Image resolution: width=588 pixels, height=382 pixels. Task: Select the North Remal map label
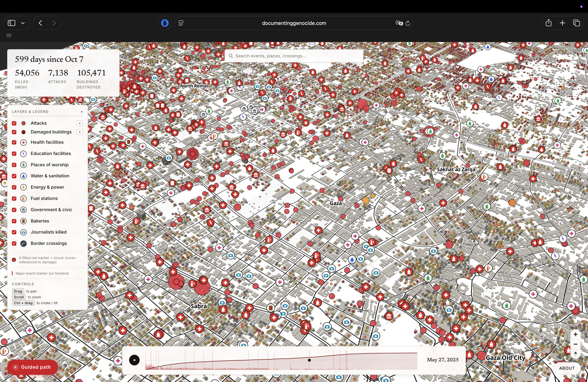194,86
